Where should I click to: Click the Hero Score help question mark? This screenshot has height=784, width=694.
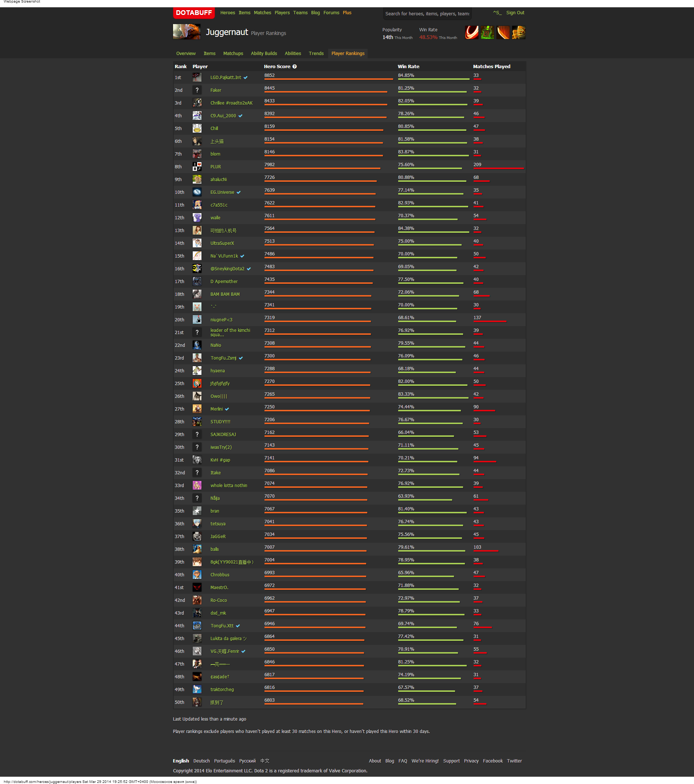[x=295, y=67]
